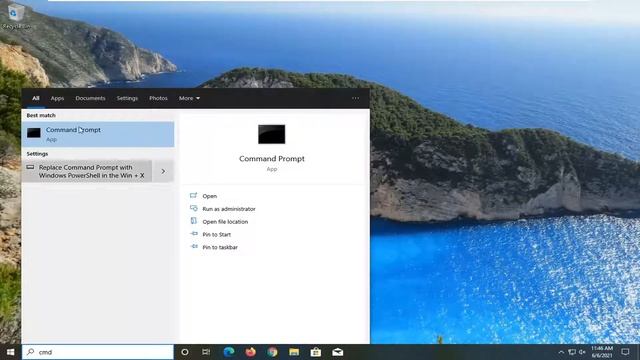Click the large Command Prompt preview icon
This screenshot has height=360, width=640.
coord(271,134)
